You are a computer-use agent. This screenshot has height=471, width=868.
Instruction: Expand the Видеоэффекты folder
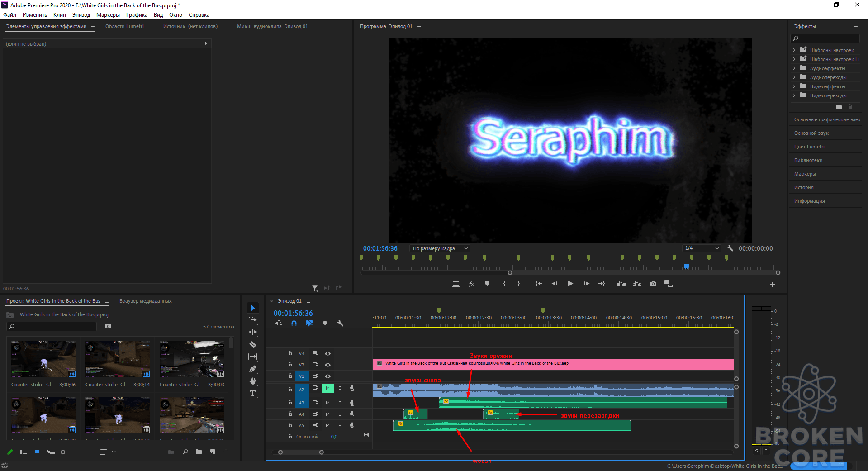coord(794,86)
